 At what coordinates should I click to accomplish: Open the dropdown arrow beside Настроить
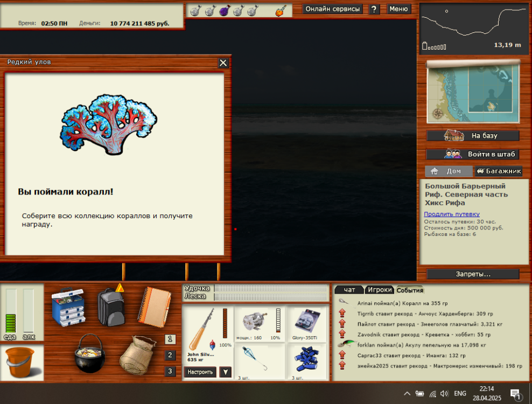tap(225, 372)
